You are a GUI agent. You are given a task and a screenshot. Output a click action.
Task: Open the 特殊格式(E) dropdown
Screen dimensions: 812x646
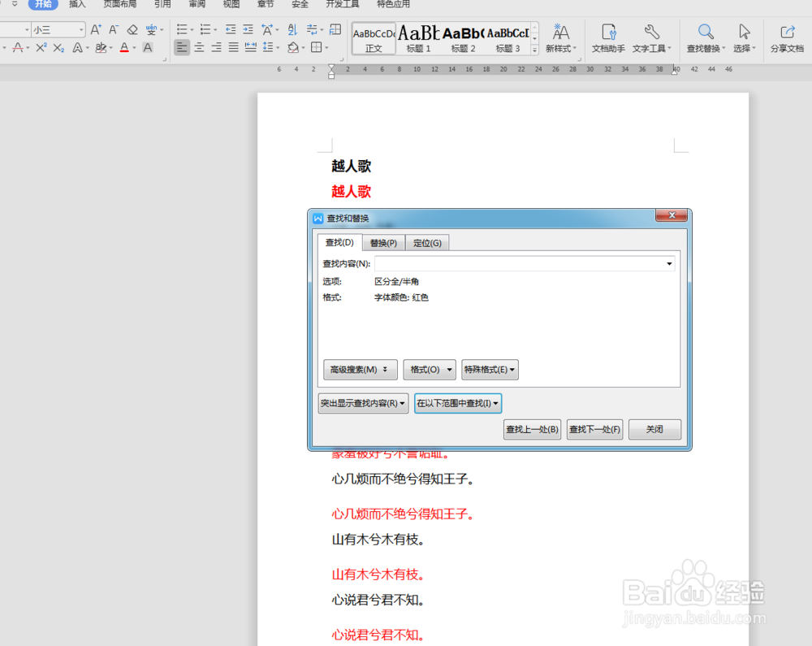click(x=490, y=370)
